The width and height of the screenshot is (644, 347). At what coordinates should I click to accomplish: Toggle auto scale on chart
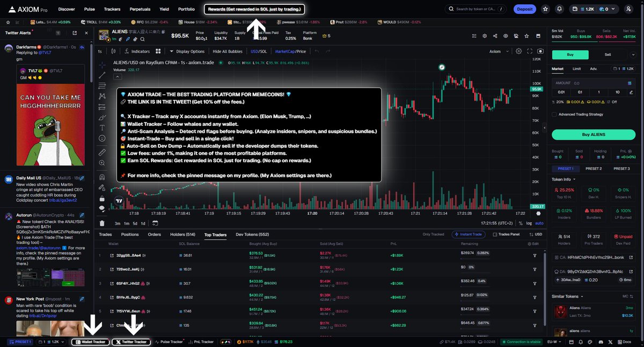click(x=539, y=223)
